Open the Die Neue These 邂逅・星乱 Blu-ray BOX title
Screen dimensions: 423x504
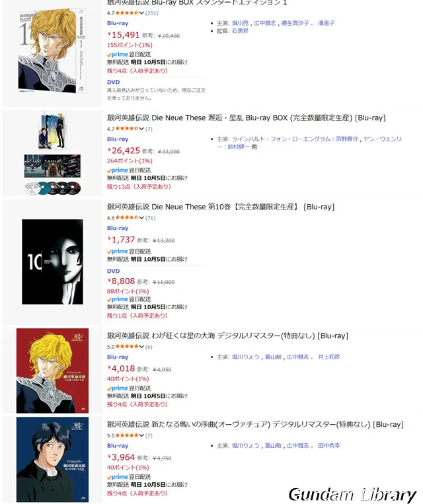pyautogui.click(x=246, y=118)
